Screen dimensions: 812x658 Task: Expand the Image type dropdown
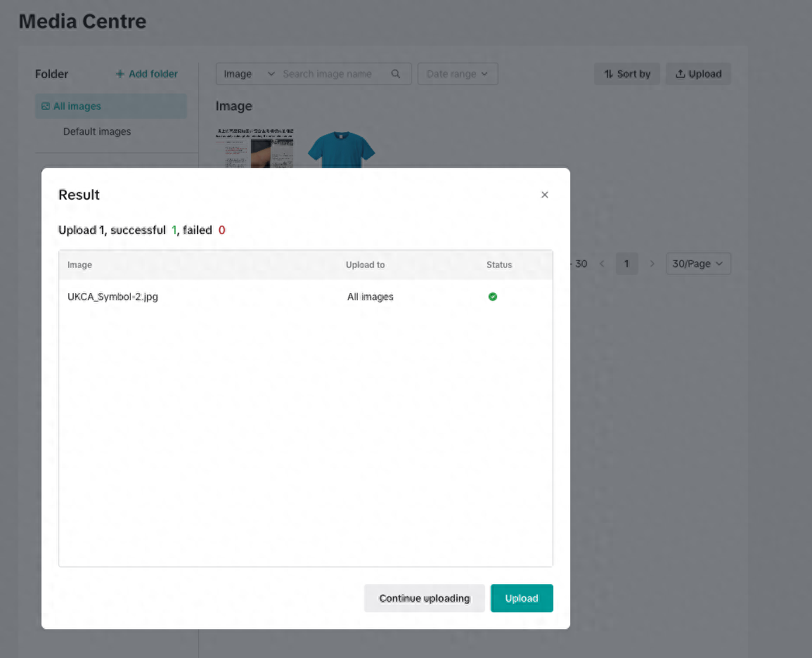point(248,74)
